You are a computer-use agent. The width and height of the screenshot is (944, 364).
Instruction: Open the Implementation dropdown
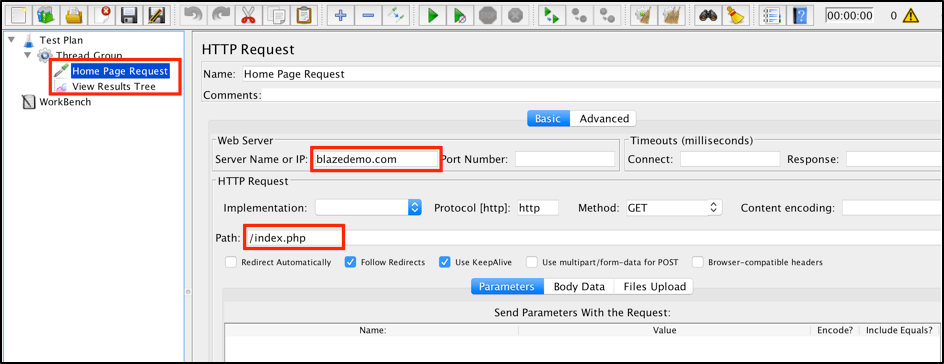click(x=368, y=208)
